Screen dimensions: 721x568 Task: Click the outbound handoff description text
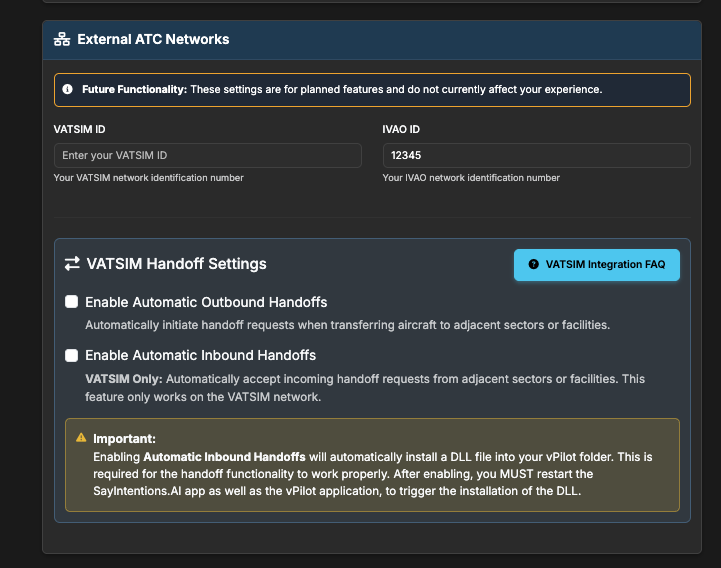point(348,325)
